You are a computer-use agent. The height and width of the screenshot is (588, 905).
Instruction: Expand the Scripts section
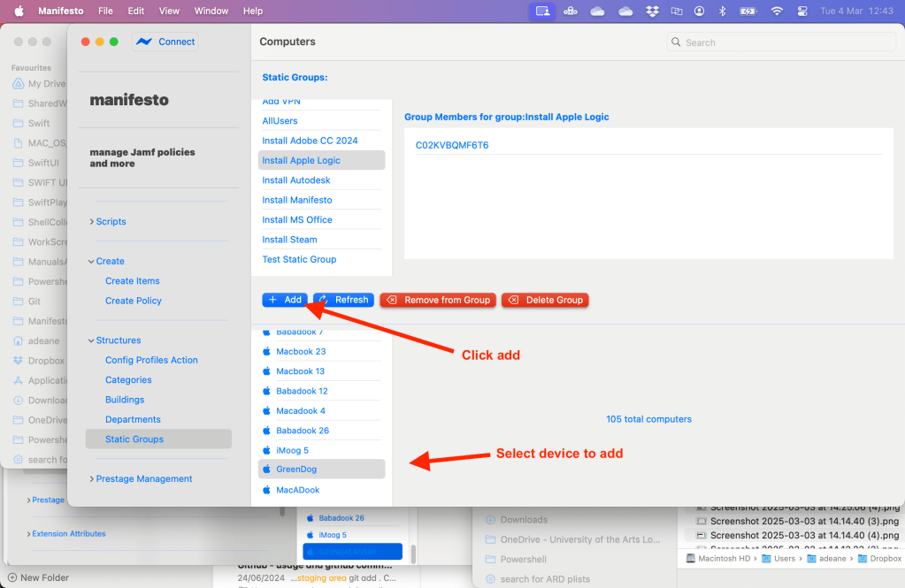coord(92,222)
